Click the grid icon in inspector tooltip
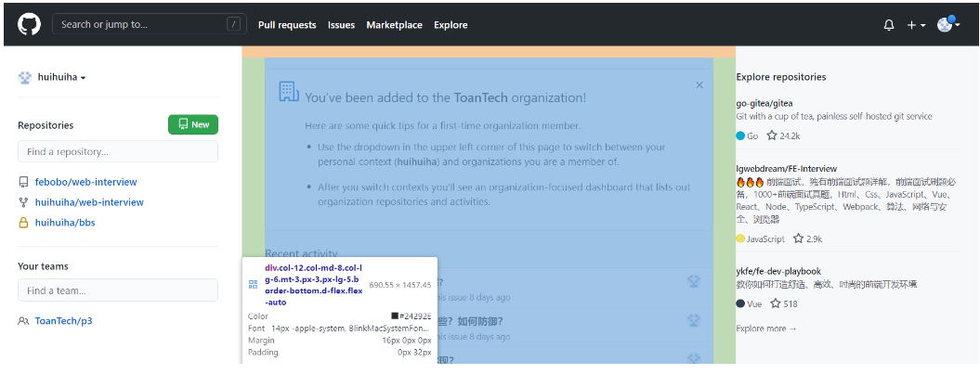The height and width of the screenshot is (374, 980). pyautogui.click(x=253, y=285)
